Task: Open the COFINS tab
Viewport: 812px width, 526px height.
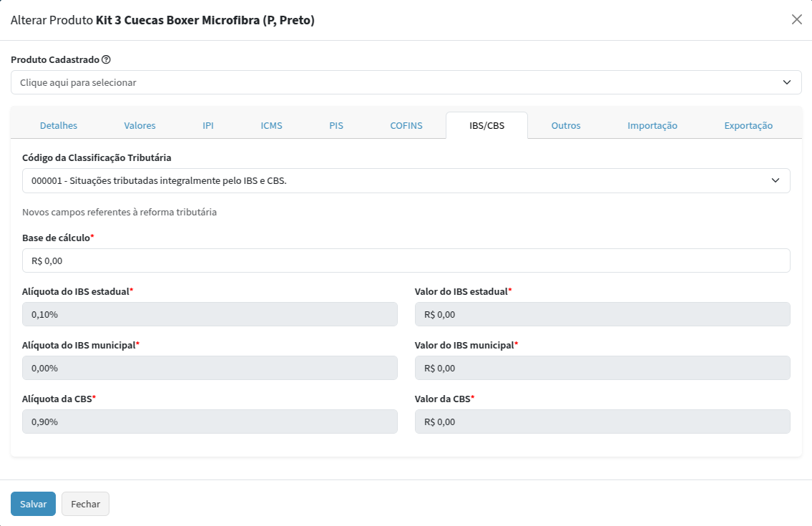Action: [x=406, y=125]
